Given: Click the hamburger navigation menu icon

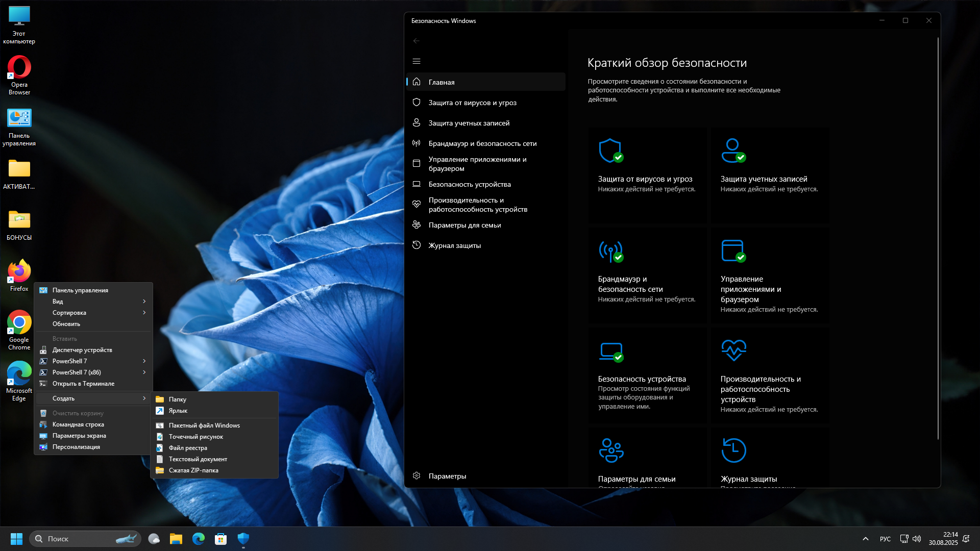Looking at the screenshot, I should 416,61.
